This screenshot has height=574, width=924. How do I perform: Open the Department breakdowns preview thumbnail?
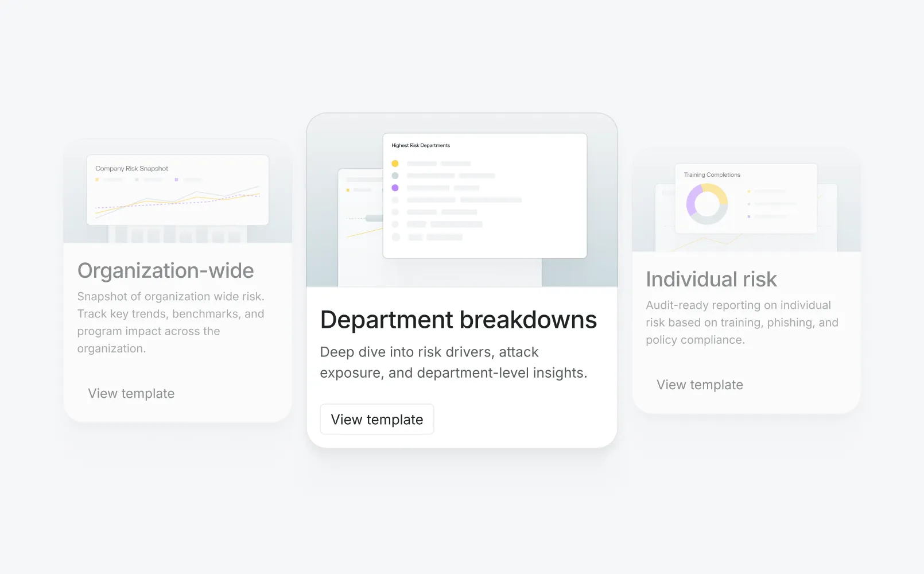click(462, 200)
